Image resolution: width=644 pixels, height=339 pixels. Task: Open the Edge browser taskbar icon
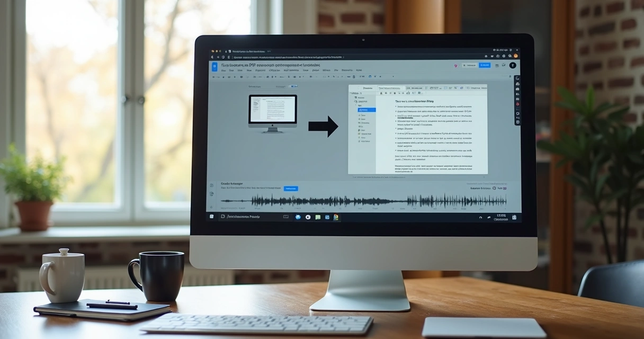click(298, 217)
